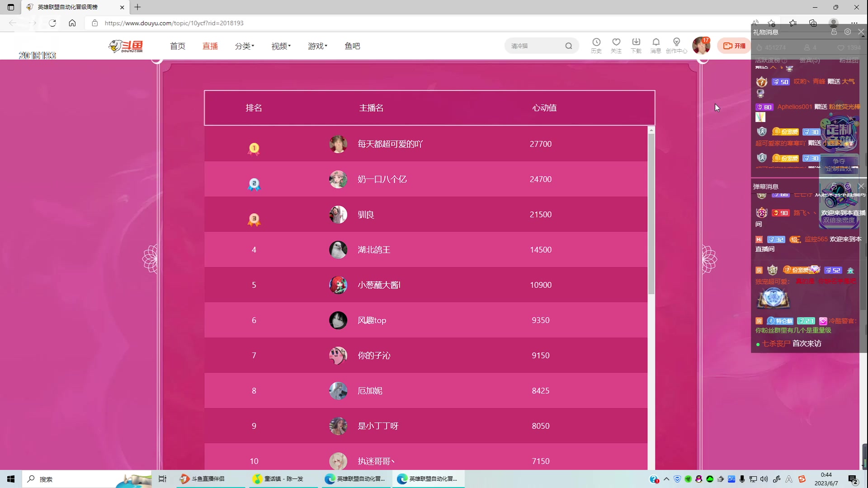Switch to 童话镇 - 陈一发 taskbar app
868x488 pixels.
click(283, 479)
